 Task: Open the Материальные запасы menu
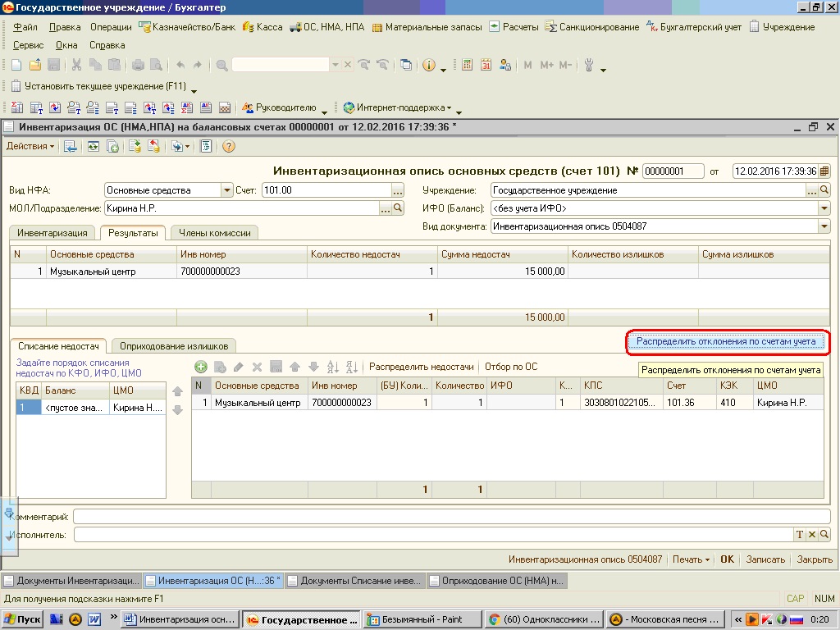(426, 27)
